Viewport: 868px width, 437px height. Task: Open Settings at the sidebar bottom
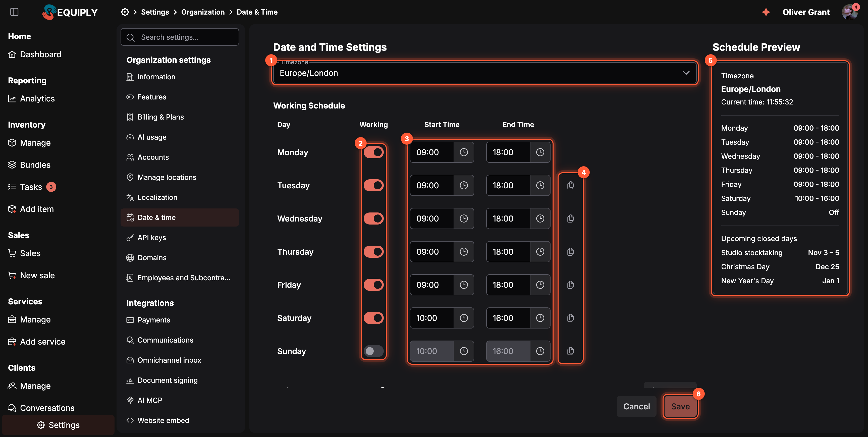(x=58, y=425)
